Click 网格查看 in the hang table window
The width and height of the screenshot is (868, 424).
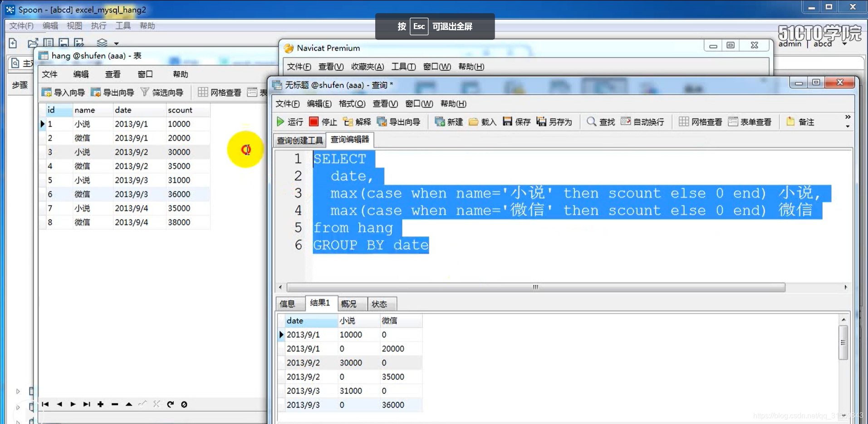coord(219,93)
